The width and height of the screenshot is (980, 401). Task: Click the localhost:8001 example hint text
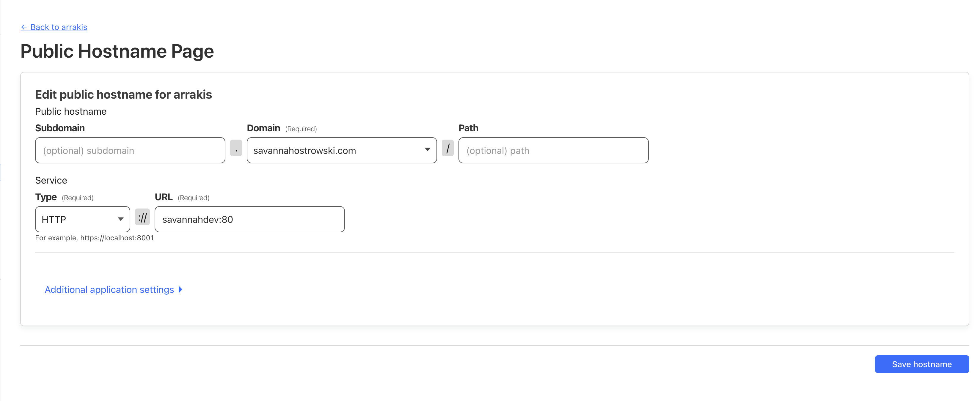(94, 238)
